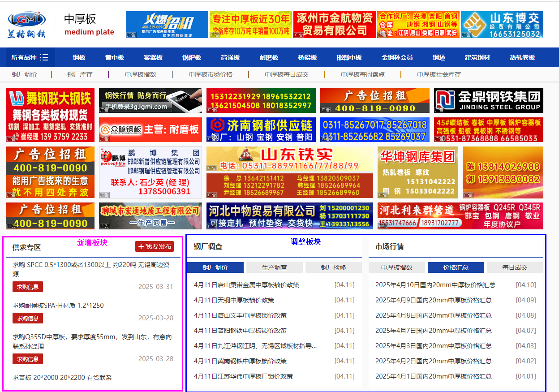Open 求普板 20*2000 20*2200 listing
The height and width of the screenshot is (392, 559).
(x=62, y=378)
